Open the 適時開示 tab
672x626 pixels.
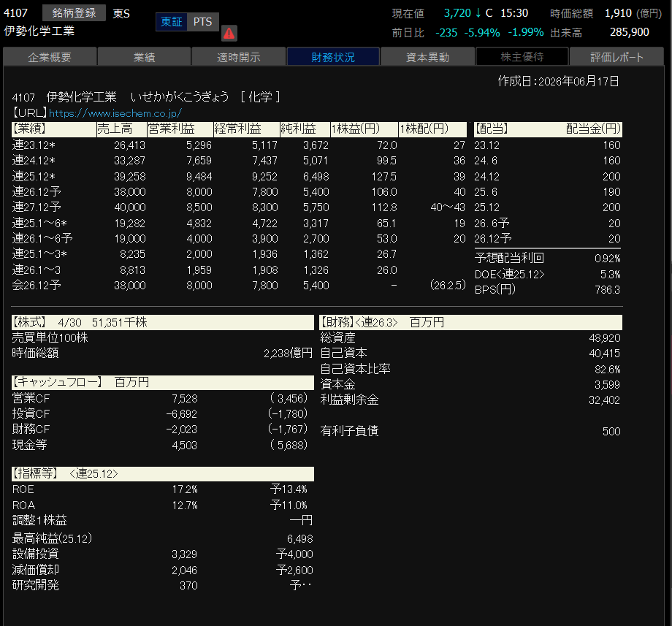239,57
